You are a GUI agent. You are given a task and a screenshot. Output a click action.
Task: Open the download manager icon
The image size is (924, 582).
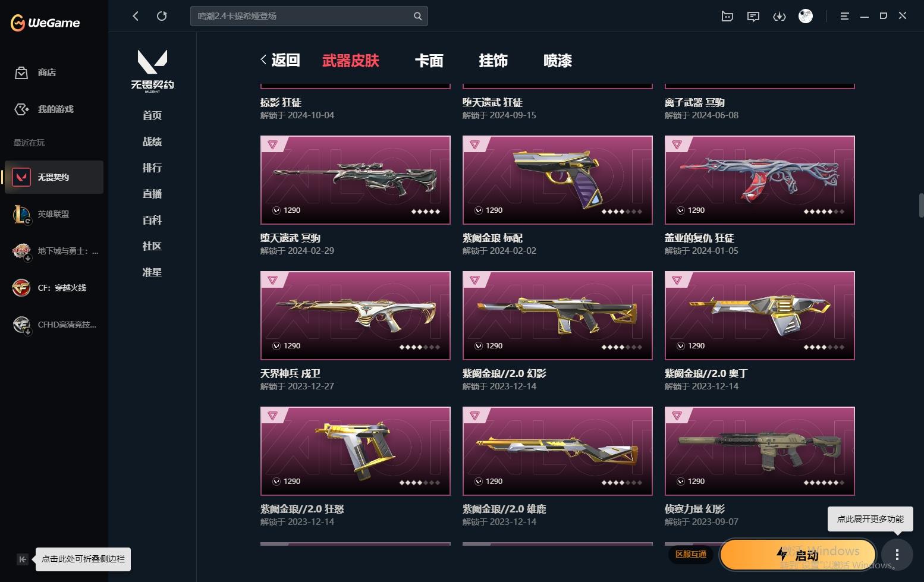pyautogui.click(x=779, y=16)
